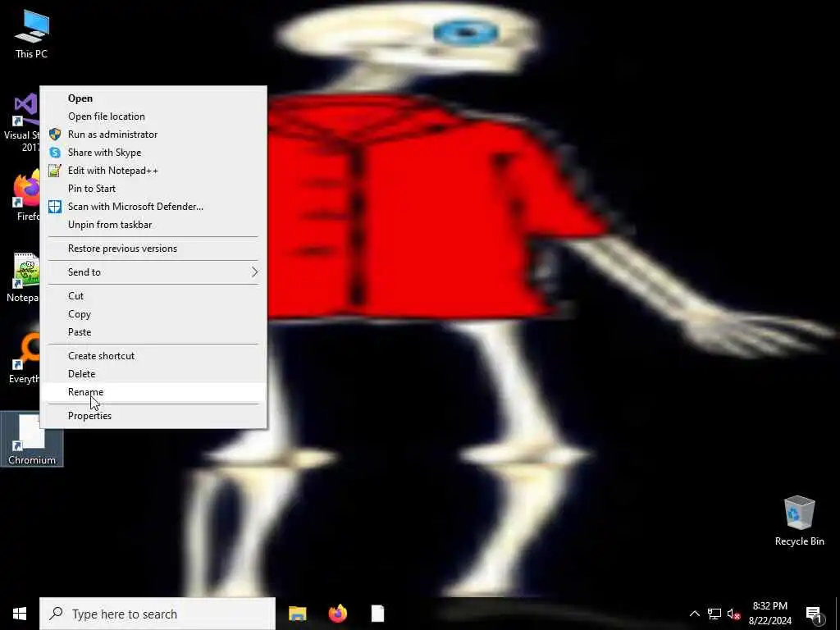Open the network status tray icon
The image size is (840, 630).
pyautogui.click(x=714, y=614)
